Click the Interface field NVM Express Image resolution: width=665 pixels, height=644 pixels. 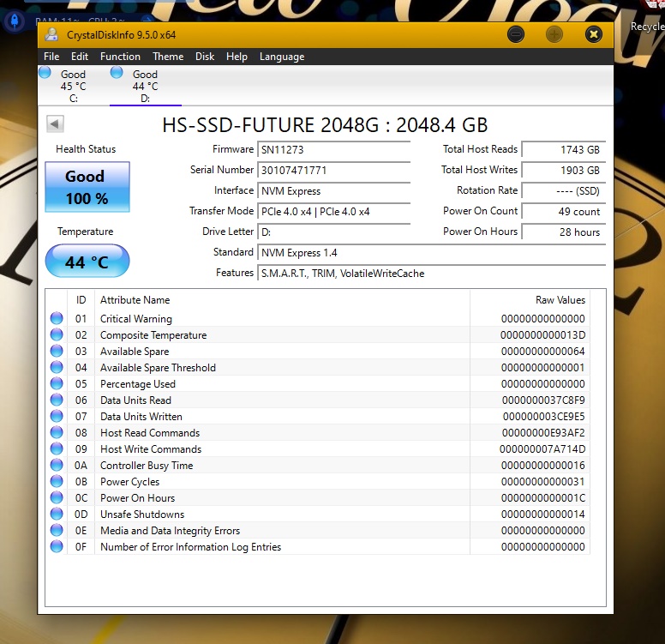click(333, 191)
